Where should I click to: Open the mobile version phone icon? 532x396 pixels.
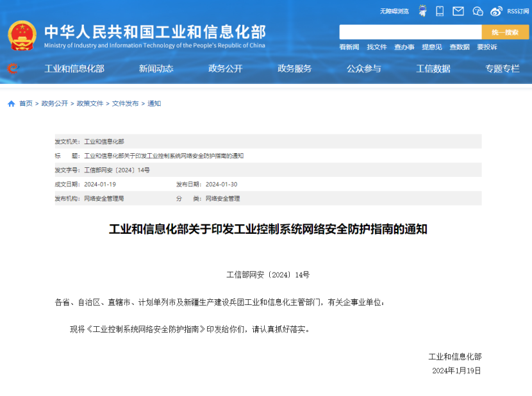440,11
